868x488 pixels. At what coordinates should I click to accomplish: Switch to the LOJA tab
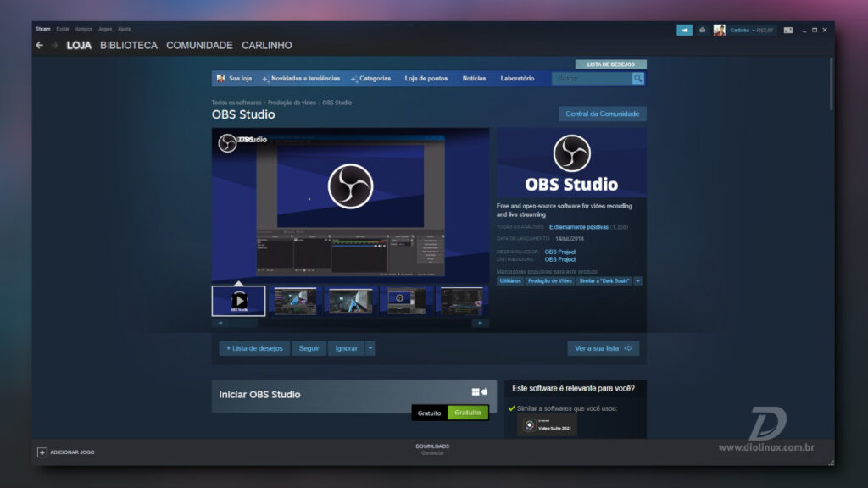79,46
